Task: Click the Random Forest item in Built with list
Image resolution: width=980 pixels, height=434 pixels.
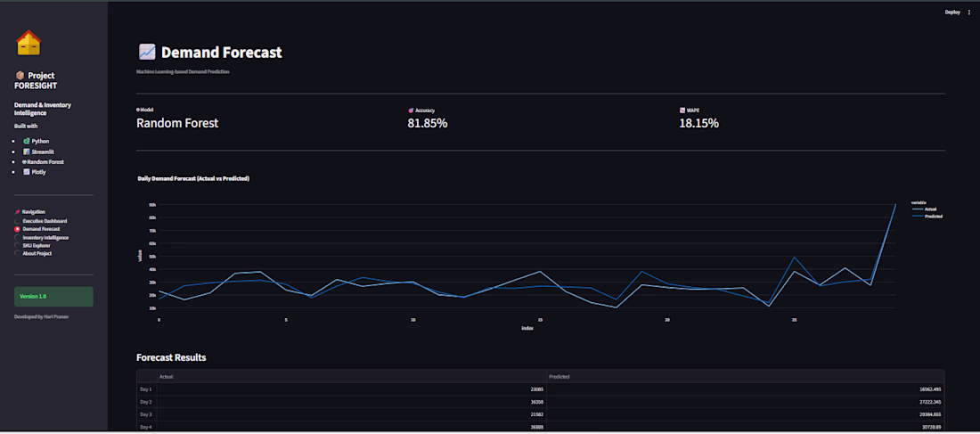Action: 43,161
